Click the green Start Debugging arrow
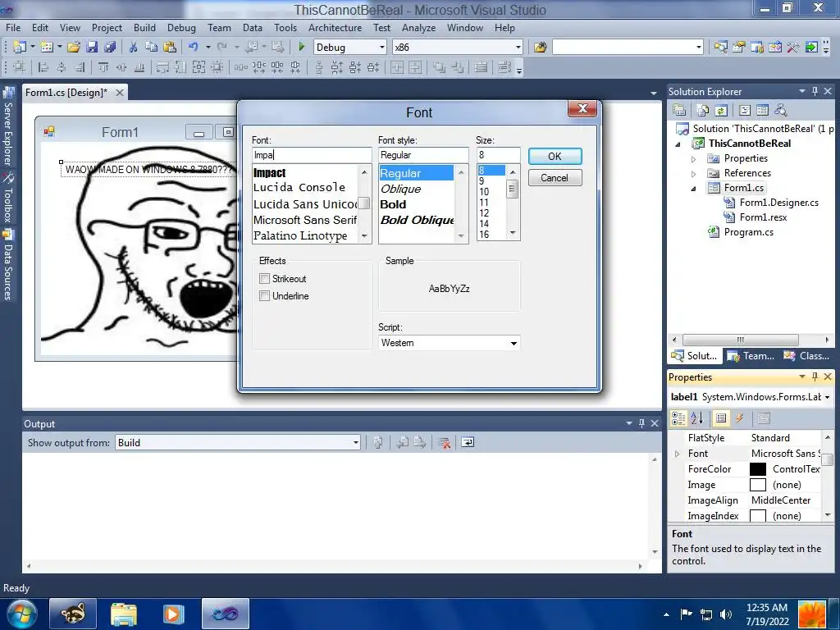 click(x=302, y=47)
